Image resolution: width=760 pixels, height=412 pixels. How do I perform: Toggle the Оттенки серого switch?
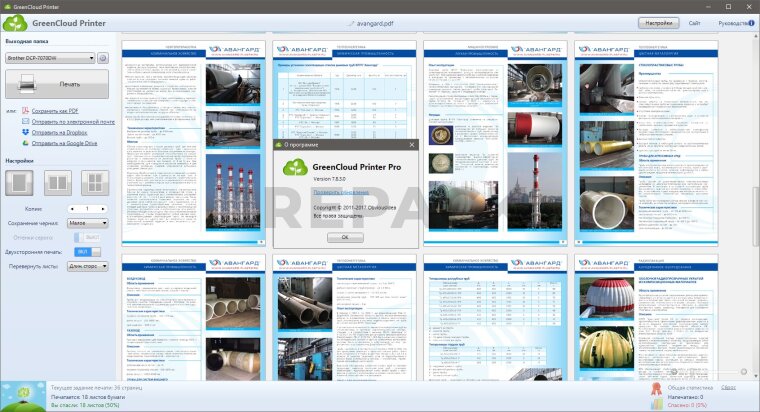[x=86, y=237]
